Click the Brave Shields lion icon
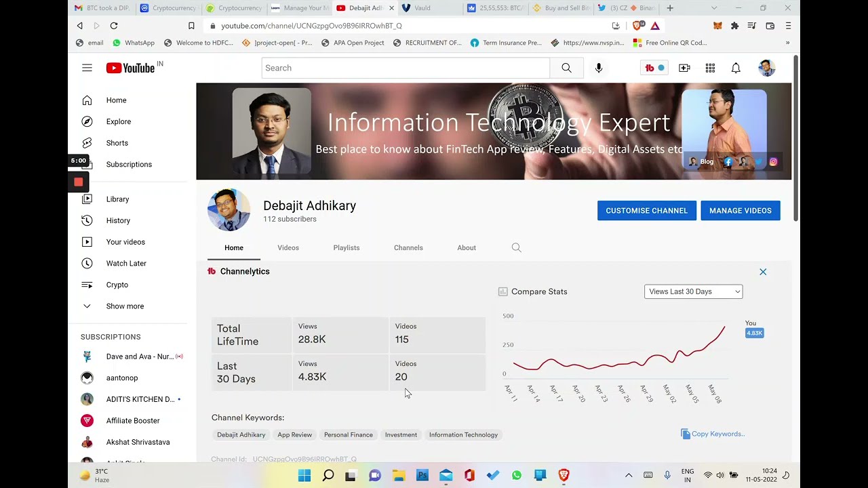 pyautogui.click(x=637, y=26)
